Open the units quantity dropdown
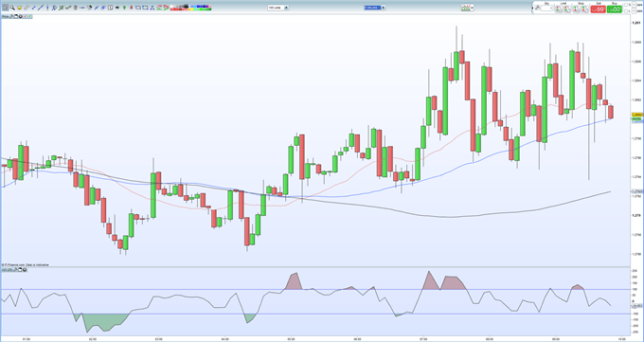This screenshot has width=644, height=342. click(286, 8)
